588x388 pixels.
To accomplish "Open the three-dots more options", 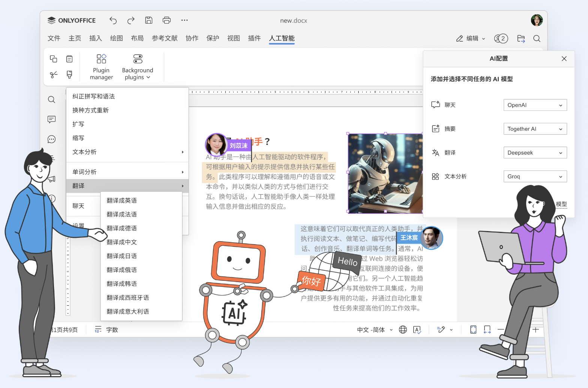I will tap(184, 20).
